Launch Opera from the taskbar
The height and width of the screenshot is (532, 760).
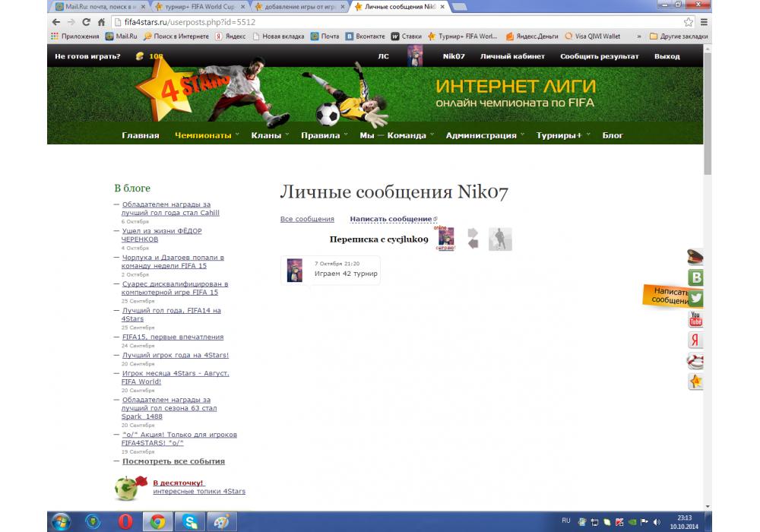coord(125,521)
